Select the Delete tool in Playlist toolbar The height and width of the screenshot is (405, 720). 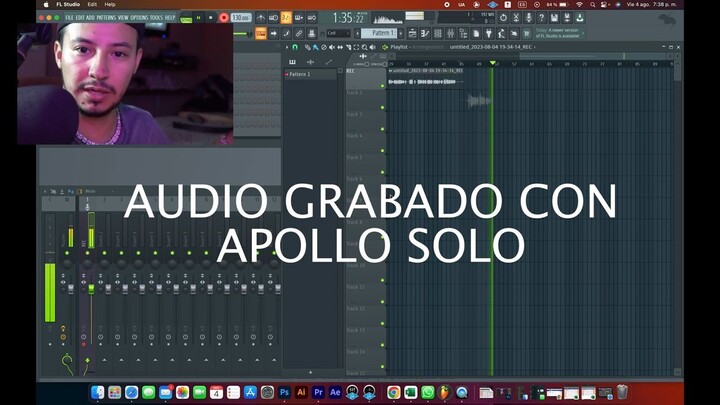[x=324, y=47]
